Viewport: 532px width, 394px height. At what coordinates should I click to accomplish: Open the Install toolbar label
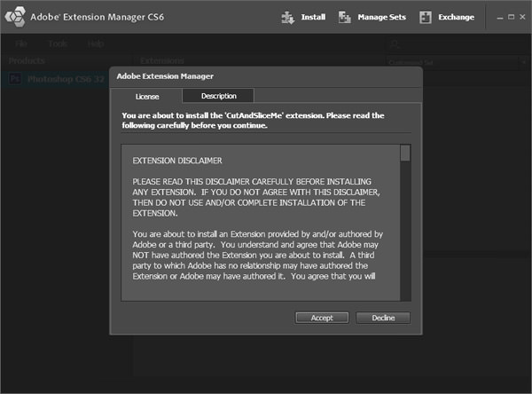click(x=313, y=17)
